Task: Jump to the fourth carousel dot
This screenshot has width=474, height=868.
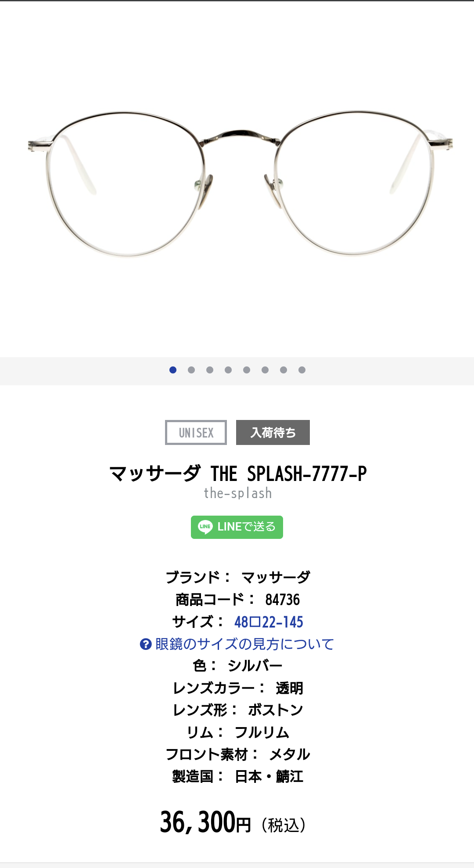Action: tap(228, 370)
